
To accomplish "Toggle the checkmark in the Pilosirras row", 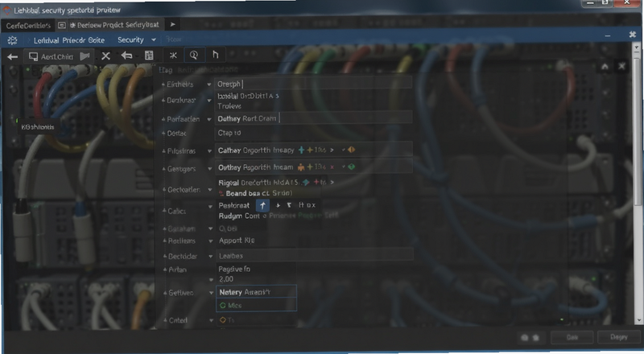I will coord(344,150).
